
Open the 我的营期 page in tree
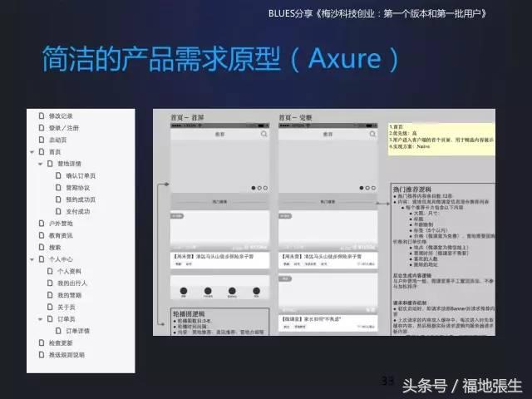tap(70, 295)
